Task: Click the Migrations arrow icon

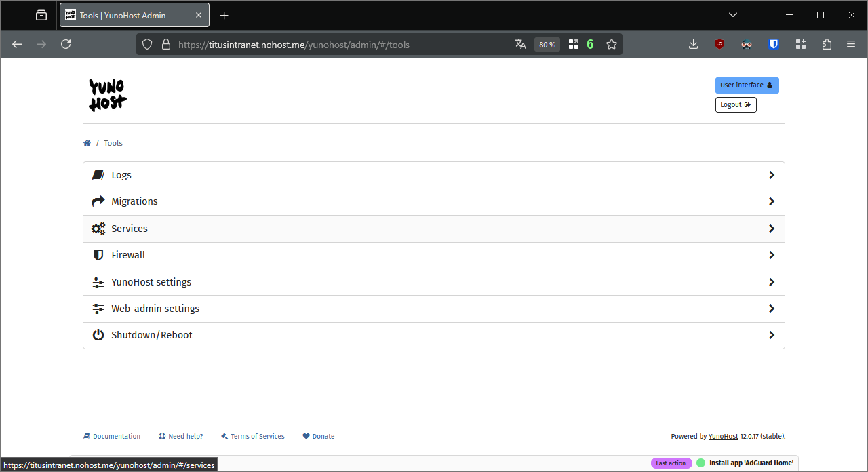Action: 98,201
